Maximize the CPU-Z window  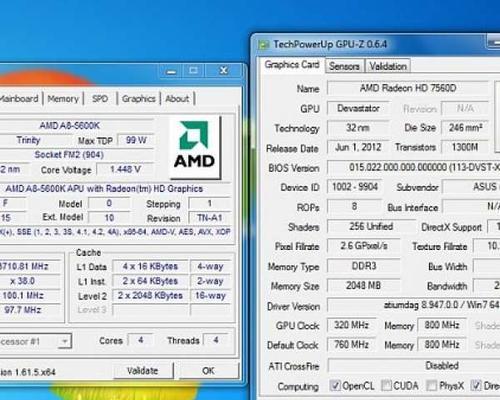click(x=193, y=71)
